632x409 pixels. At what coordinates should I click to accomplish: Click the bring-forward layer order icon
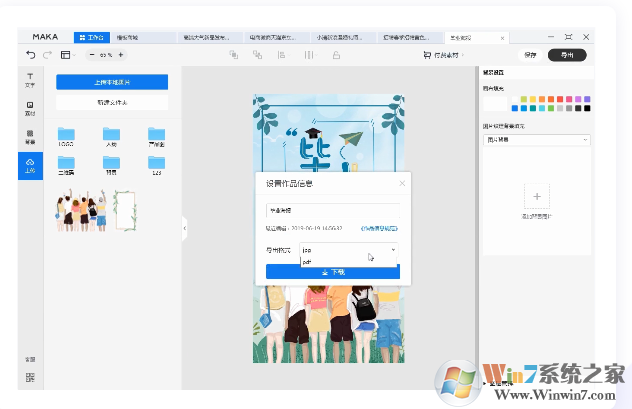click(x=233, y=55)
